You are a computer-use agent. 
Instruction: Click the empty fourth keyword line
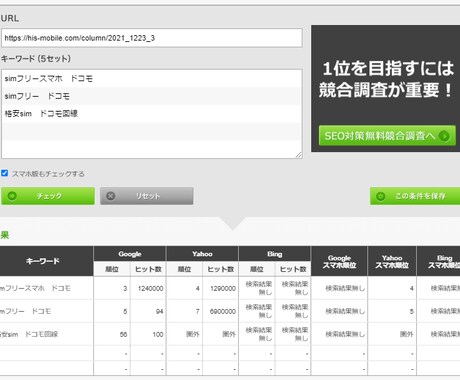pyautogui.click(x=152, y=131)
